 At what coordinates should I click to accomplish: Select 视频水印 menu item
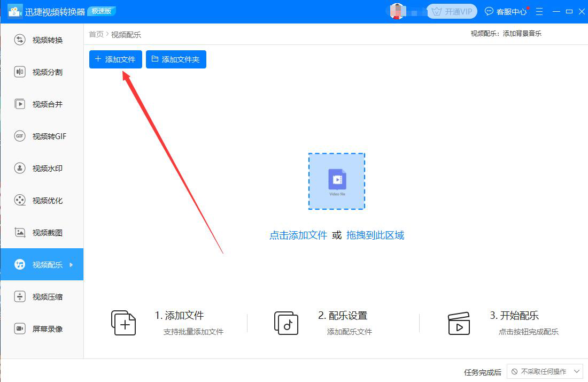pos(42,168)
